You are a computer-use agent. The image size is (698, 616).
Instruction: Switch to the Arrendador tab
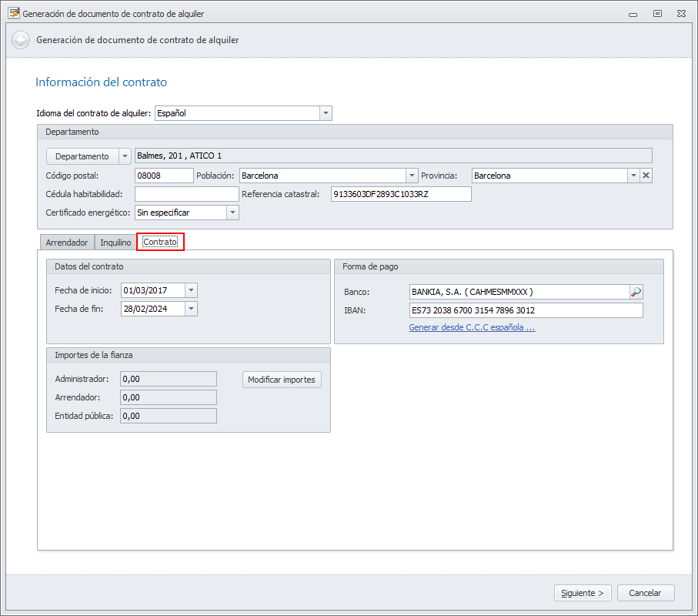pyautogui.click(x=66, y=243)
